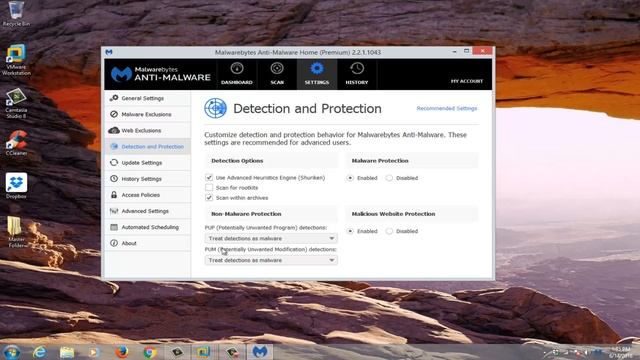Open the About section label
Viewport: 640px width, 360px height.
tap(129, 243)
